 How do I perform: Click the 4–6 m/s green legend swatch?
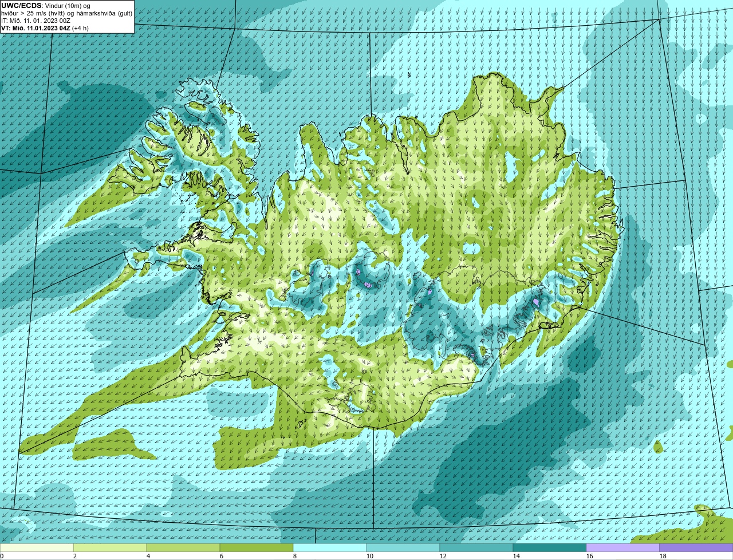[x=183, y=548]
